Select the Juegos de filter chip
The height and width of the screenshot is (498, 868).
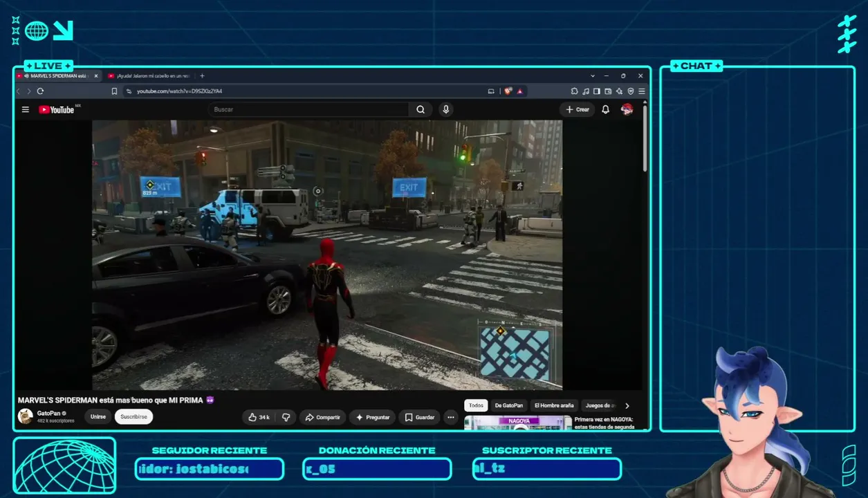[x=600, y=405]
